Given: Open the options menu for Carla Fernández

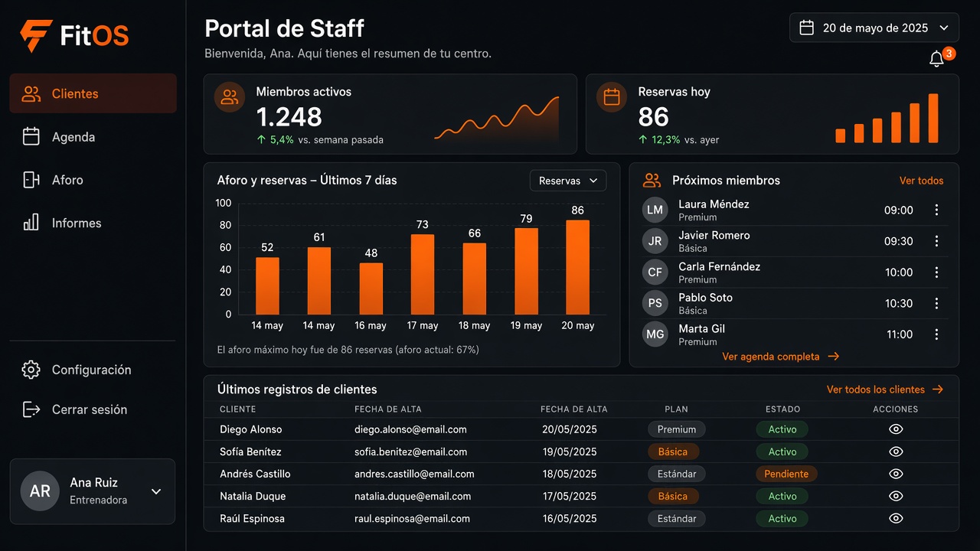Looking at the screenshot, I should pos(936,272).
